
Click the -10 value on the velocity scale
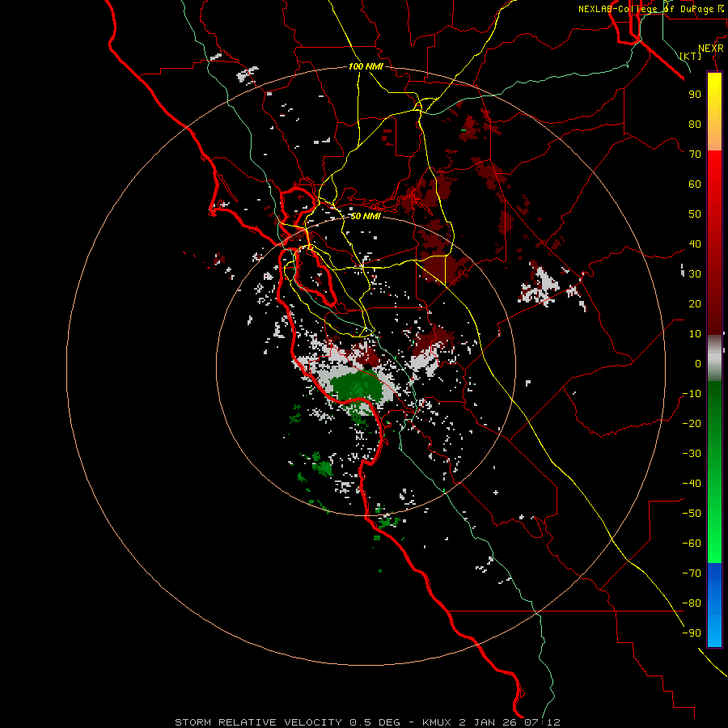click(x=692, y=394)
